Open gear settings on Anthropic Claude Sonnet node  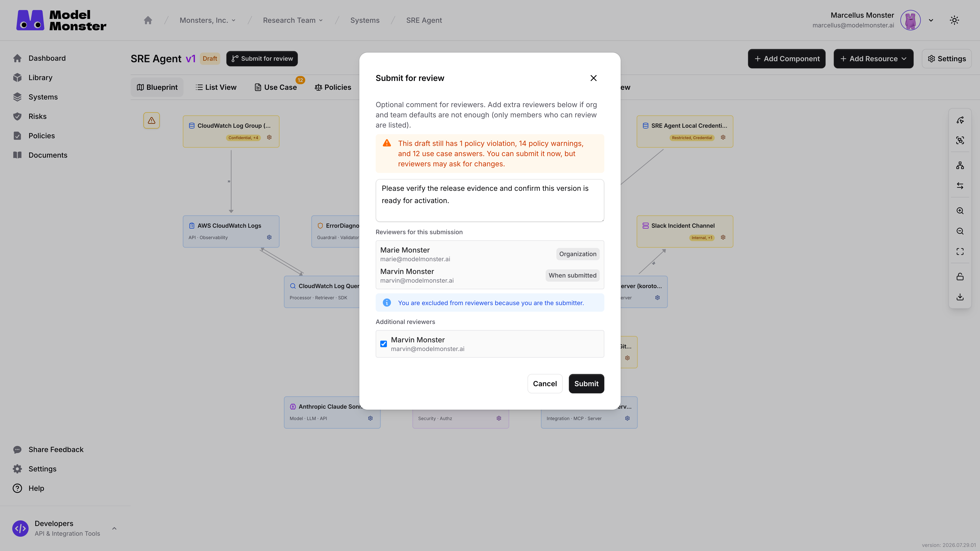point(371,418)
